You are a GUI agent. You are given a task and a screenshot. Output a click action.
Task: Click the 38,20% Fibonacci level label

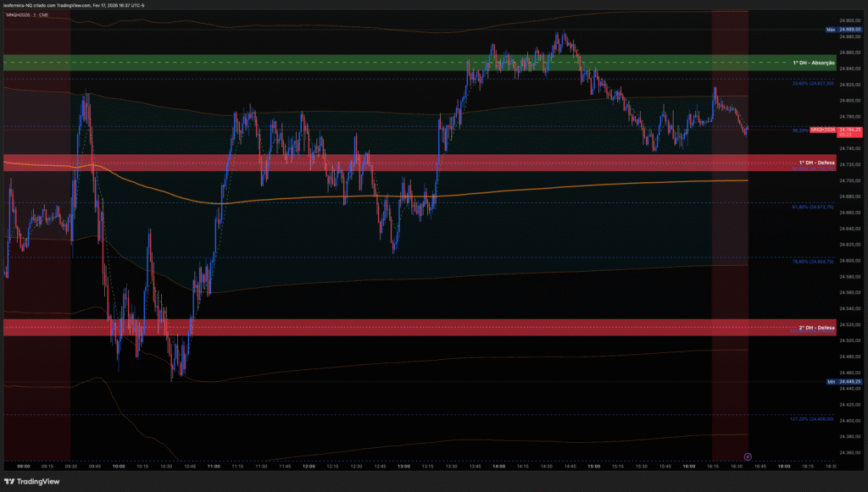tap(800, 131)
